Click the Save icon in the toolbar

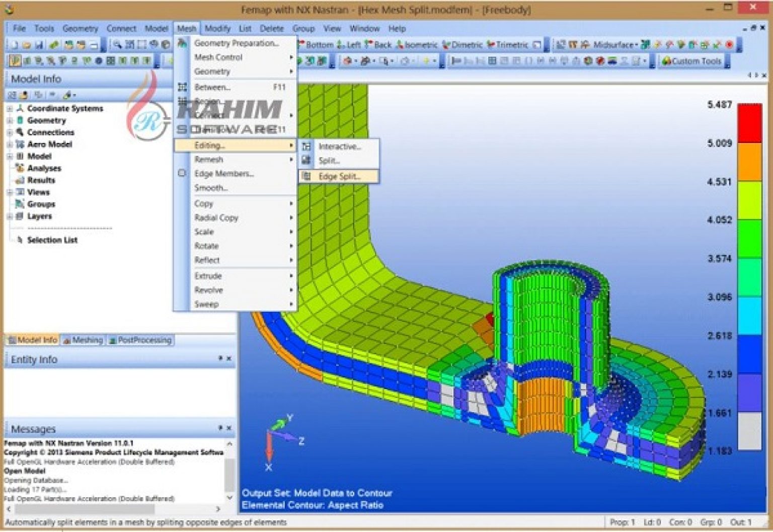(39, 45)
